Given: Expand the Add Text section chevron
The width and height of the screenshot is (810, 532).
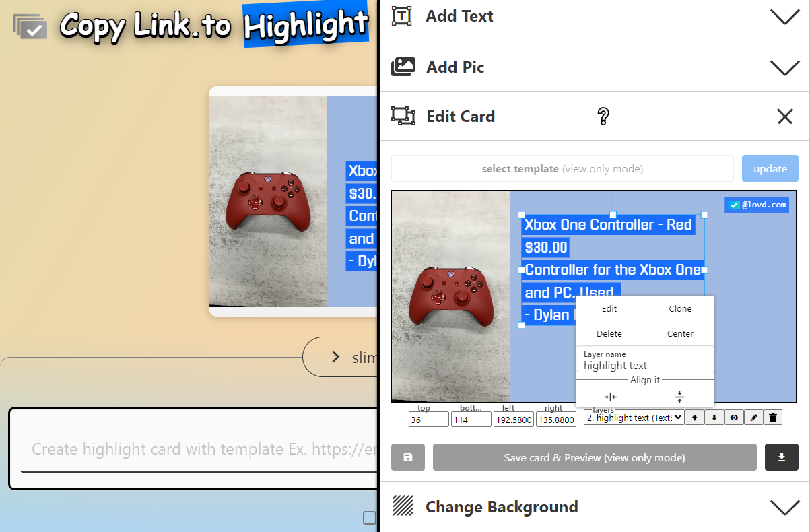Looking at the screenshot, I should tap(784, 16).
